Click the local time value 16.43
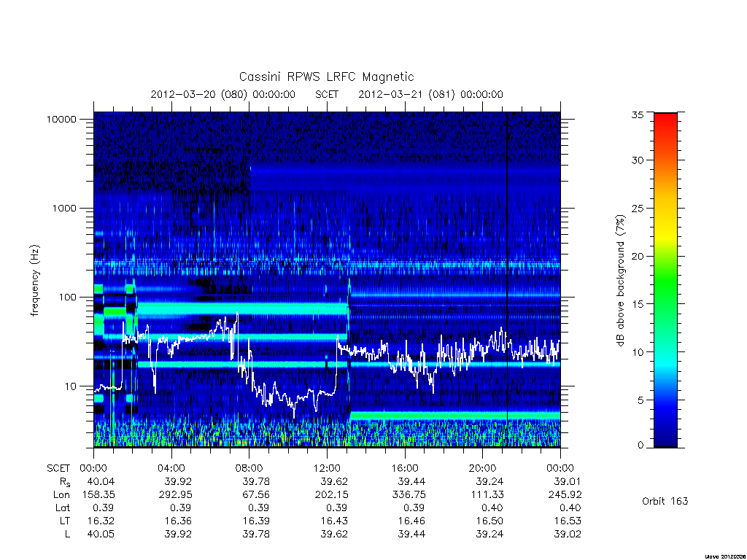The image size is (747, 560). pos(334,521)
